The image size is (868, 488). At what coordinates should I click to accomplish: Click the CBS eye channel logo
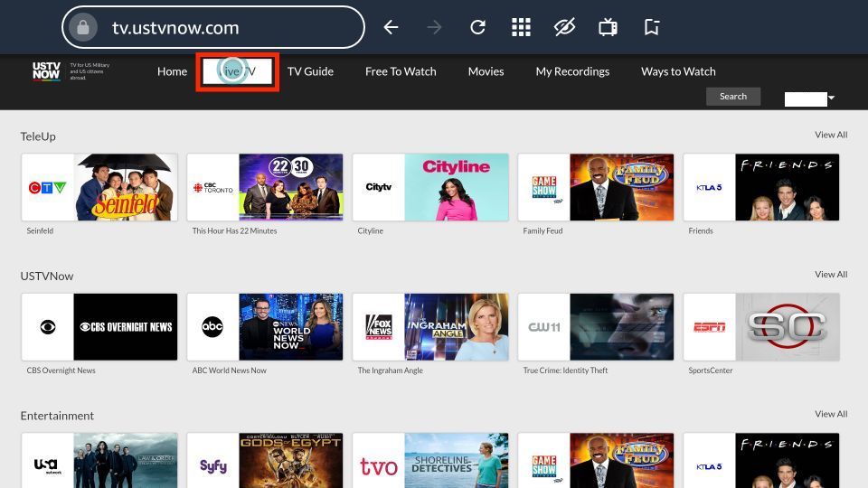coord(48,327)
